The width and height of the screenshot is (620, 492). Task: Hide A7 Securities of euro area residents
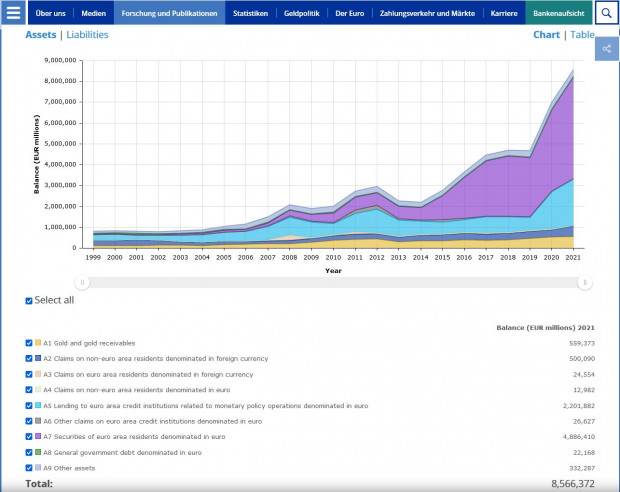29,437
